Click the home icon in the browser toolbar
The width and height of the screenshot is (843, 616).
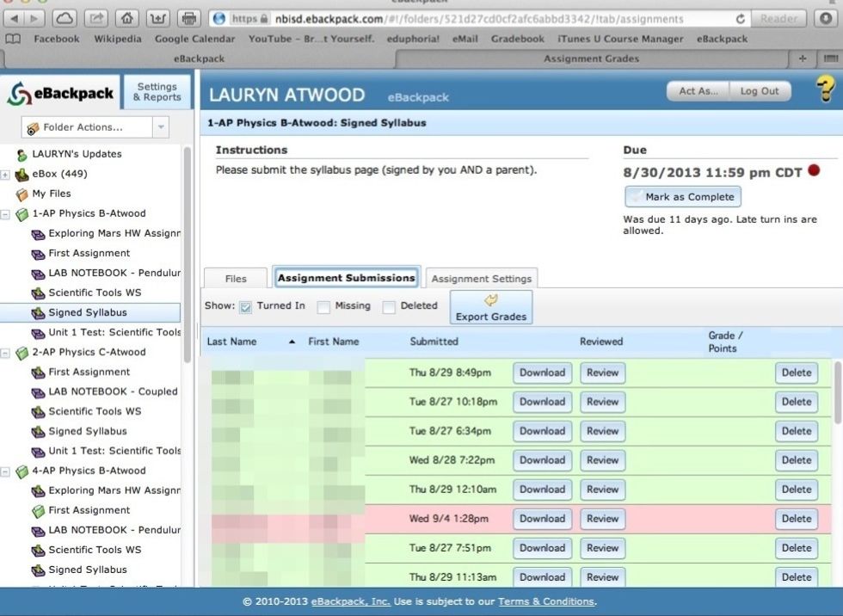click(127, 16)
